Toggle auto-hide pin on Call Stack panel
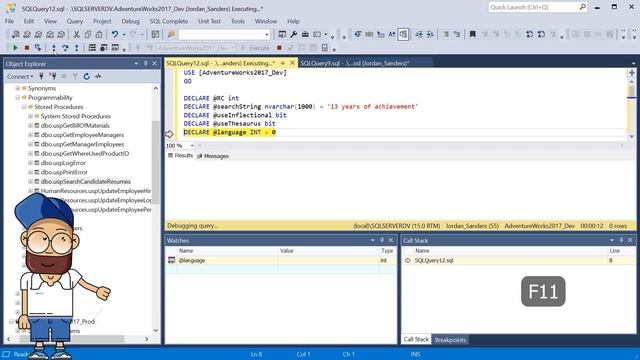This screenshot has height=360, width=640. coord(621,240)
